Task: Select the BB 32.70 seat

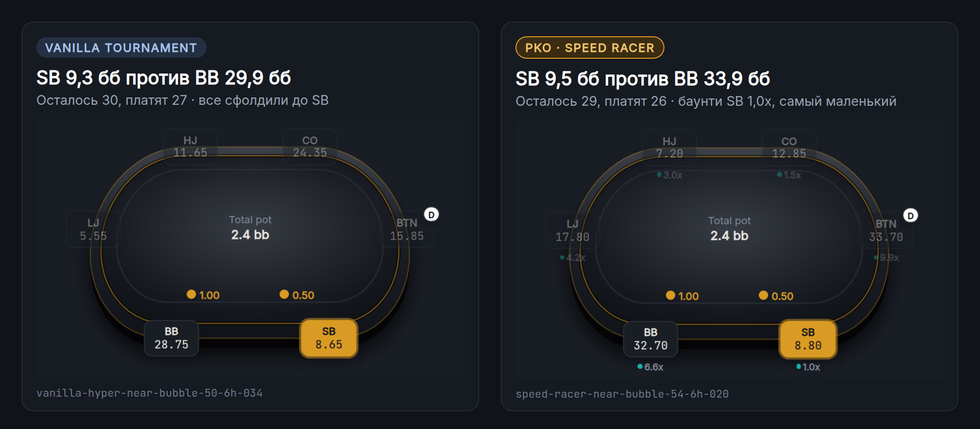Action: coord(651,339)
